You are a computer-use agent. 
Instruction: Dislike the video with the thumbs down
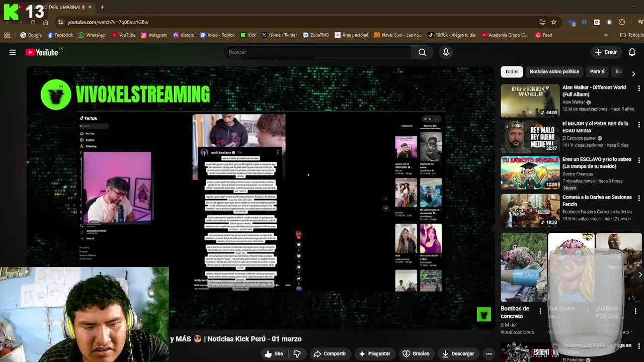(297, 354)
